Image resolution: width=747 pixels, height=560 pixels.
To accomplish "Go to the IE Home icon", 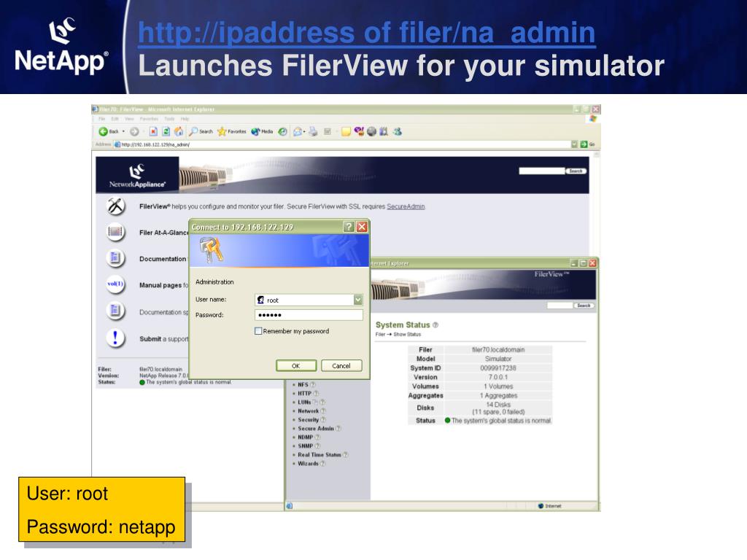I will 179,131.
